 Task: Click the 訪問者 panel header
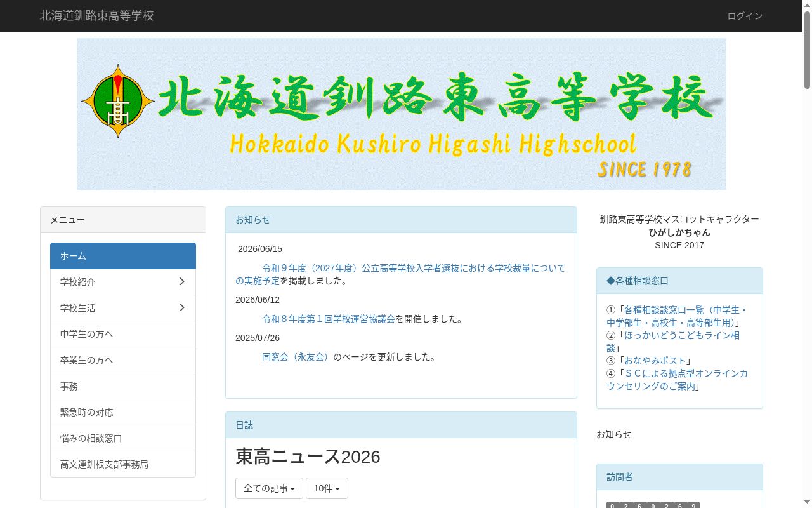click(x=679, y=477)
